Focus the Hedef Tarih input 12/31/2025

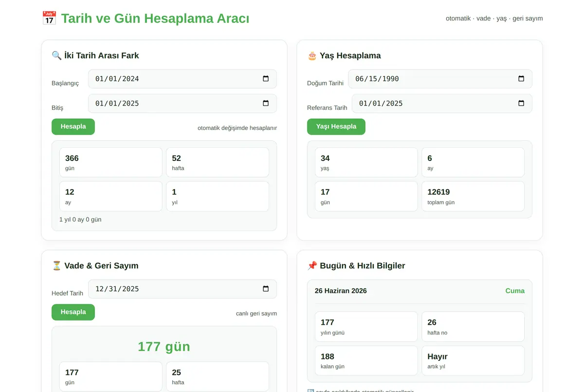click(x=182, y=289)
